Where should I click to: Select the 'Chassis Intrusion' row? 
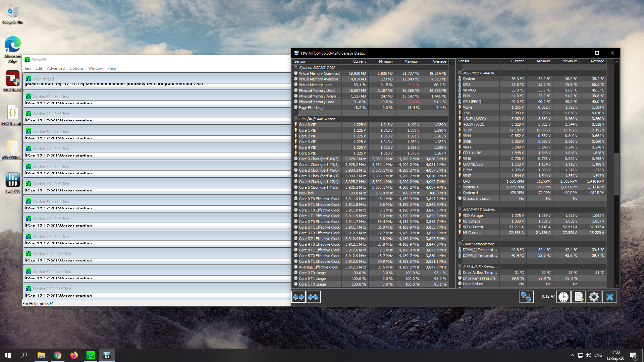click(x=532, y=198)
